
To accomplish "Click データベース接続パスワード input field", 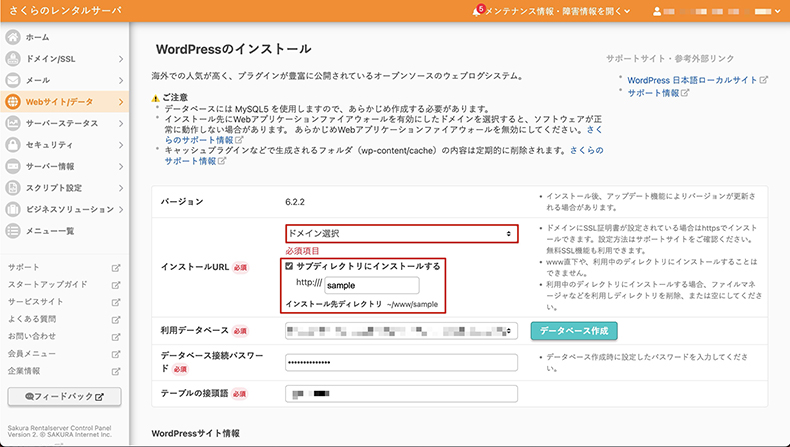I will [402, 363].
